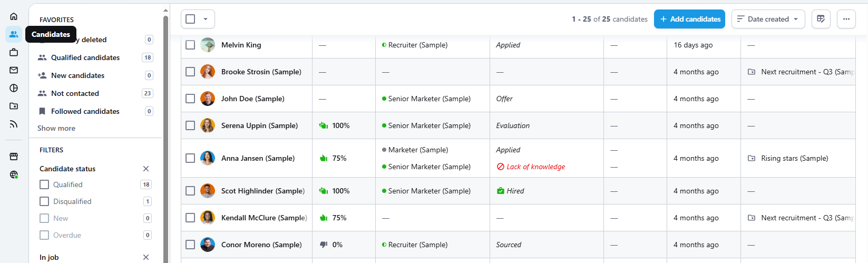868x263 pixels.
Task: Clear the Candidate status filter with X
Action: point(146,169)
